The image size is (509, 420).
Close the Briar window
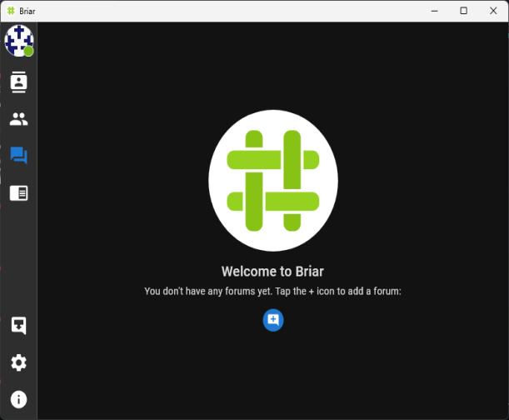click(x=493, y=11)
